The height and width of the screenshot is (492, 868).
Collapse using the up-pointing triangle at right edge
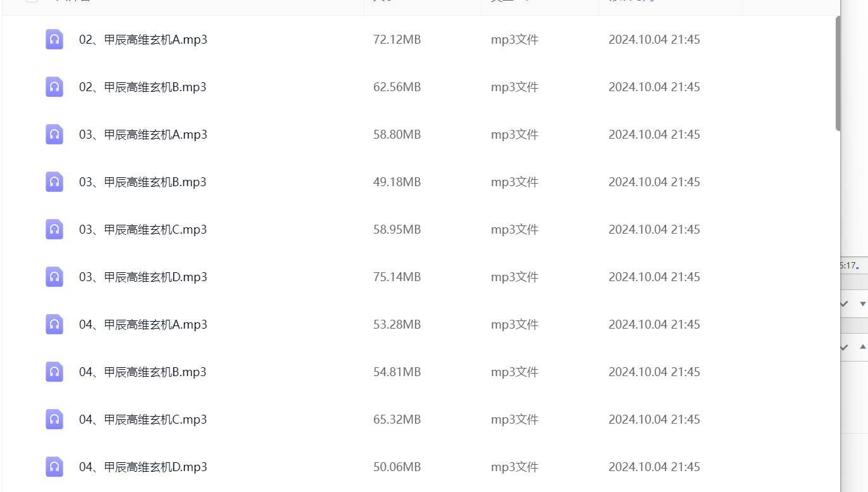862,347
